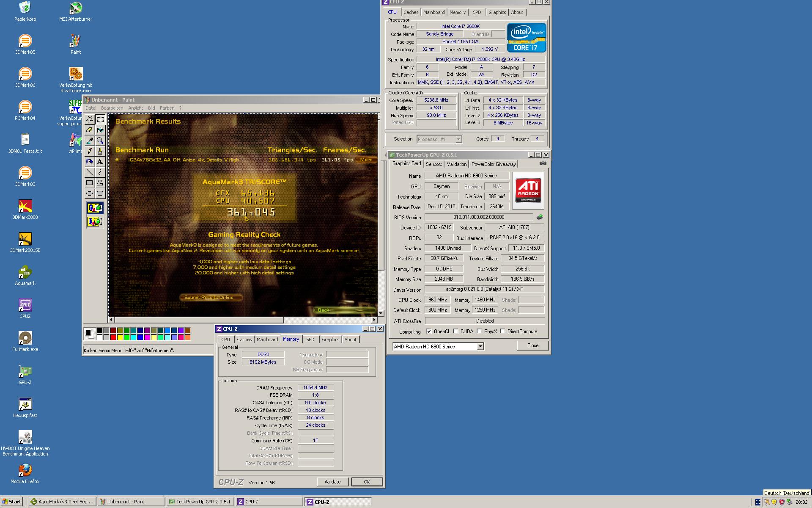The height and width of the screenshot is (508, 812).
Task: Select the Fill bucket tool in Paint
Action: [100, 130]
